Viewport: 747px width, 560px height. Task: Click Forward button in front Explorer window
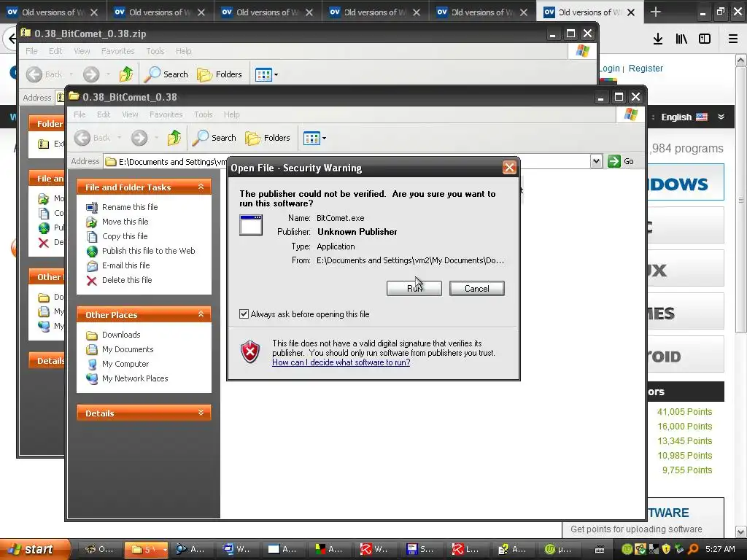point(139,138)
